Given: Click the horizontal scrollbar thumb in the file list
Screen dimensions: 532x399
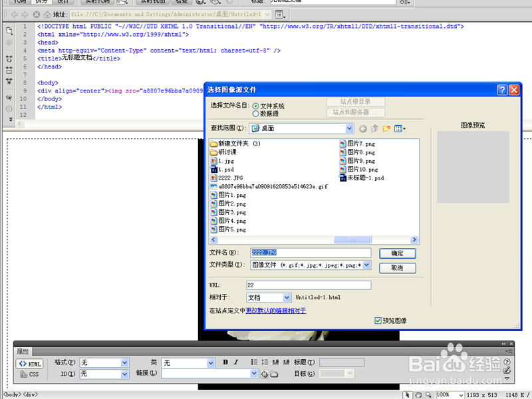Looking at the screenshot, I should (352, 239).
